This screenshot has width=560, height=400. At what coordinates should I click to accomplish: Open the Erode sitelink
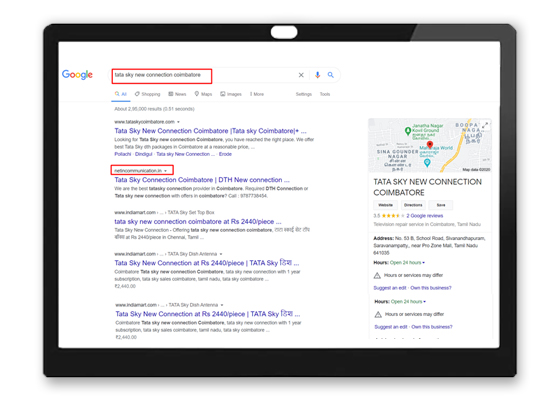tap(225, 154)
